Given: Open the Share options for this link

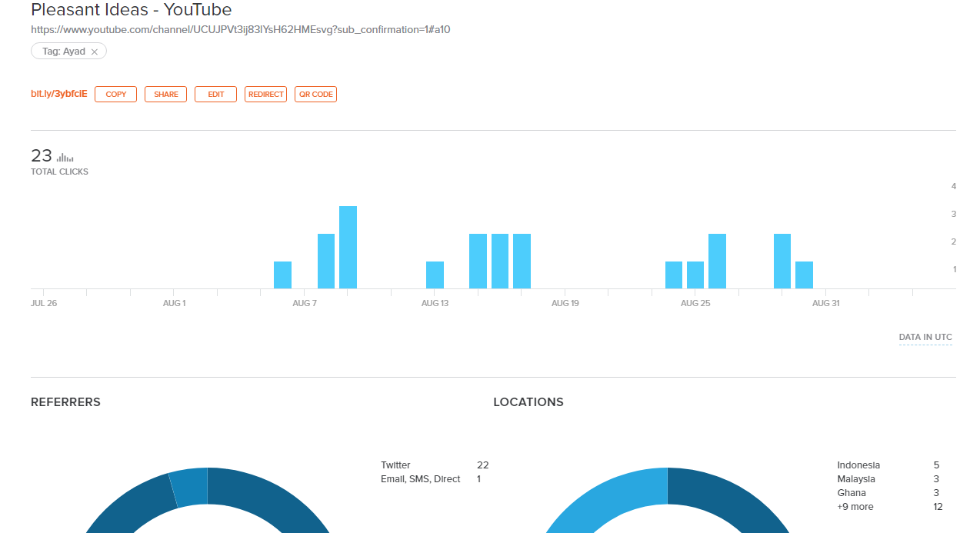Looking at the screenshot, I should (165, 94).
